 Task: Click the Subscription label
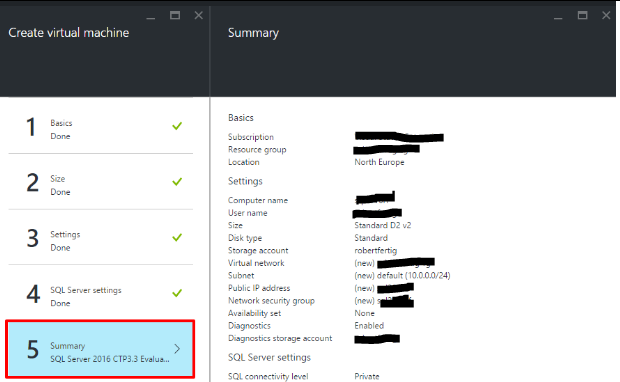(x=251, y=137)
